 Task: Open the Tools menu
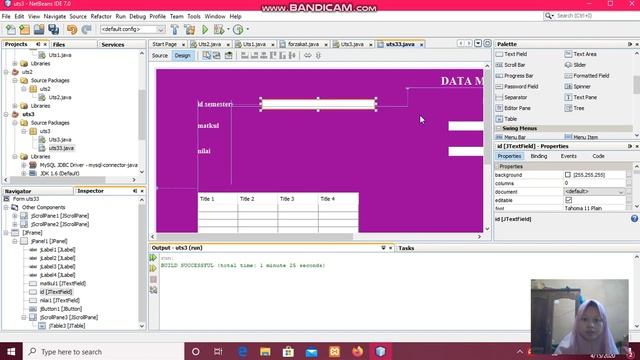coord(194,16)
